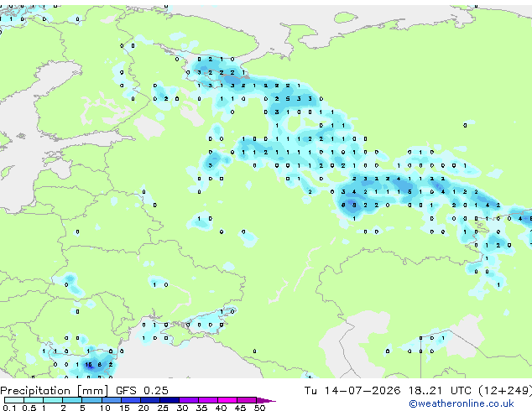Click the above-50 mm legend arrow tip
Viewport: 532px width, 411px height.
point(266,400)
